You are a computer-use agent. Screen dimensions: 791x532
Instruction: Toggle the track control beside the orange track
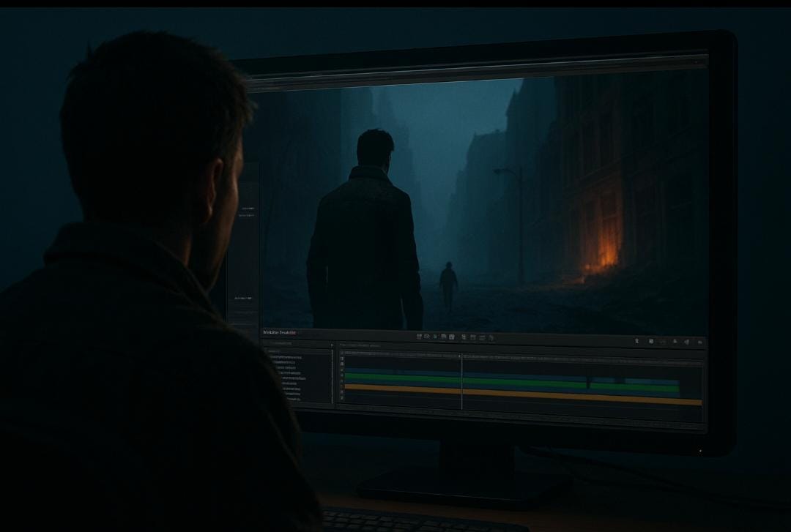[x=342, y=387]
